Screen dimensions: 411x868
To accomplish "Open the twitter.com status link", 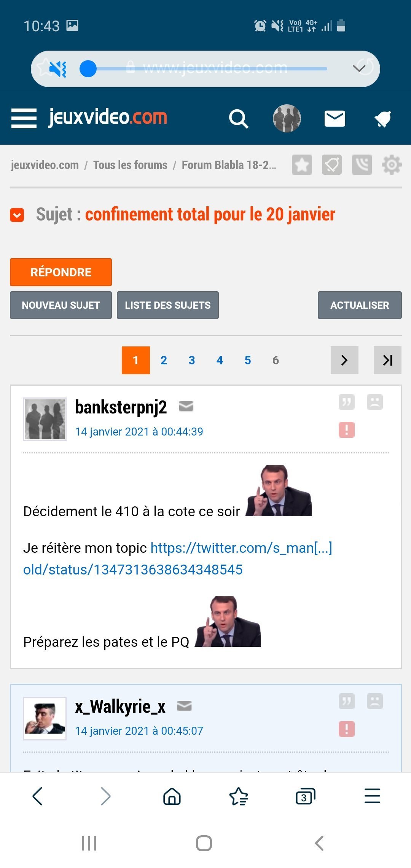I will pos(178,559).
